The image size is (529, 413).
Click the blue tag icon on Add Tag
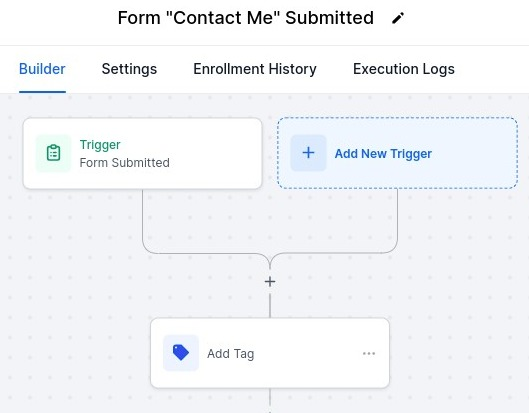point(181,353)
